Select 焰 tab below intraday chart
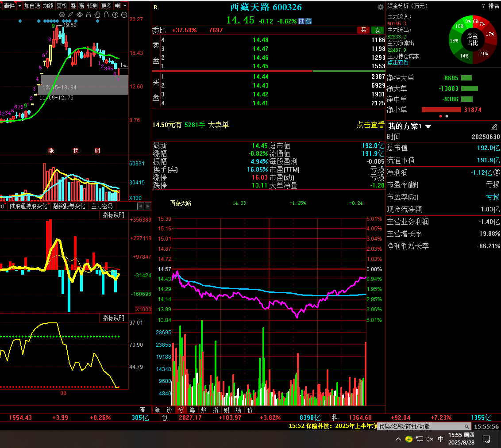The image size is (501, 448). coord(204,410)
